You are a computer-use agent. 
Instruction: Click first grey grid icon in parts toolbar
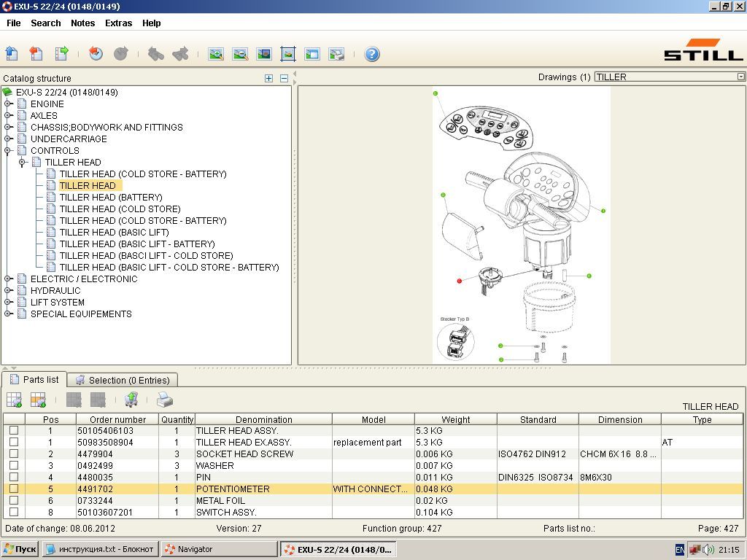pos(74,400)
